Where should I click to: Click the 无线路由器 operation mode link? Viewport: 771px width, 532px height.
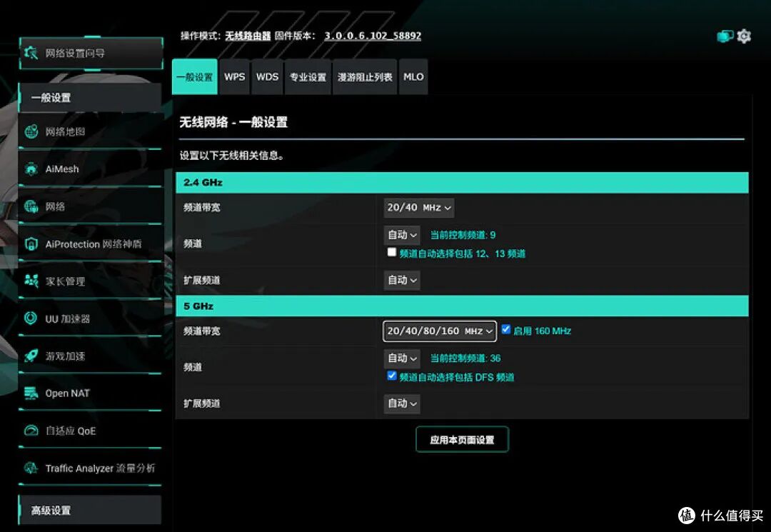248,36
